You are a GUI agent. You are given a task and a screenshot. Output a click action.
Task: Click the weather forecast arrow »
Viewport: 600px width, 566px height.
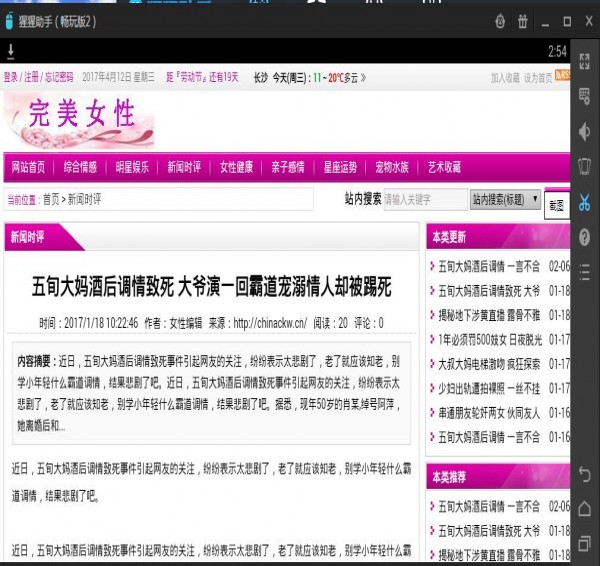(x=363, y=78)
